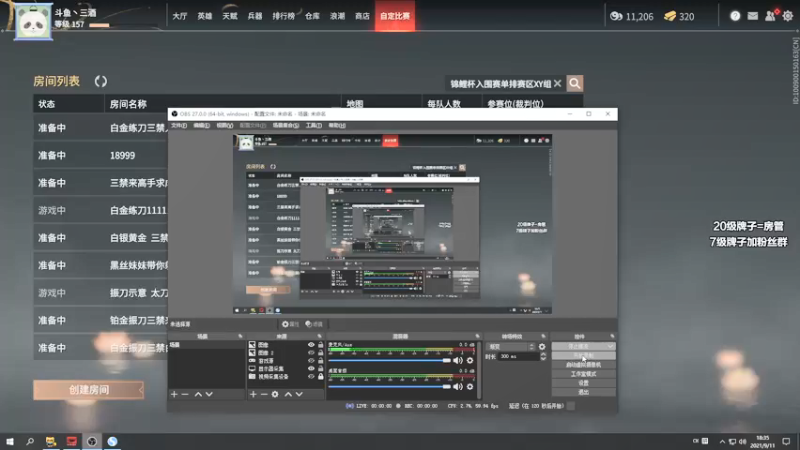Screen dimensions: 800x450
Task: Show hidden system tray icons chevron
Action: pyautogui.click(x=722, y=441)
